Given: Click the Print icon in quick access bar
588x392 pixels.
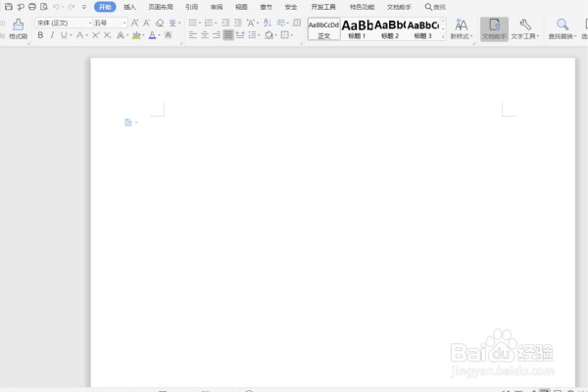Looking at the screenshot, I should tap(32, 7).
